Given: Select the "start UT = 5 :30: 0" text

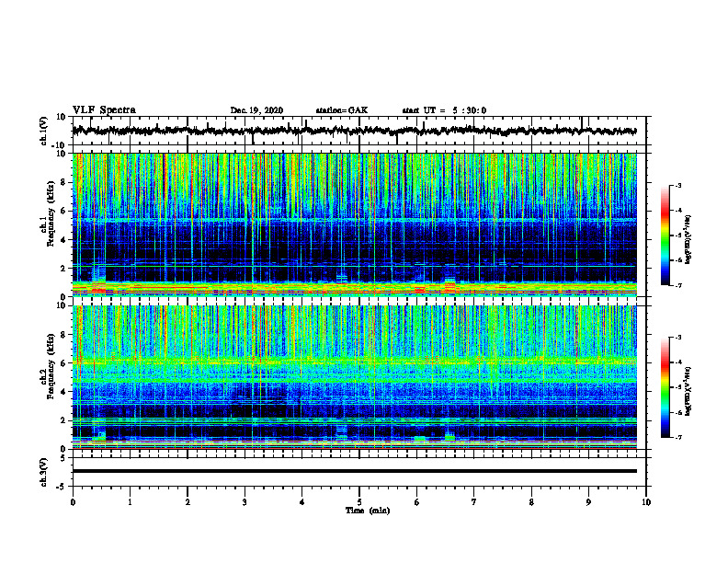Looking at the screenshot, I should 444,110.
